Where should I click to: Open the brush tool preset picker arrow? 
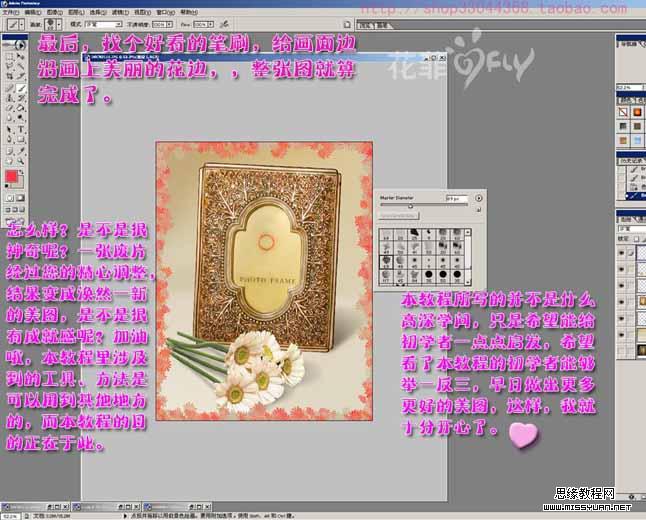click(x=21, y=24)
